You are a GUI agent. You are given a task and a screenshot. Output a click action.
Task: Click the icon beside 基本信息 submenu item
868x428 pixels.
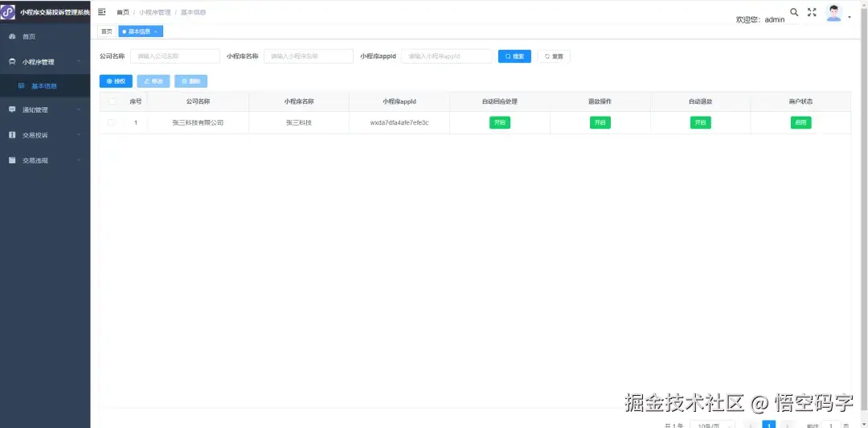click(21, 86)
